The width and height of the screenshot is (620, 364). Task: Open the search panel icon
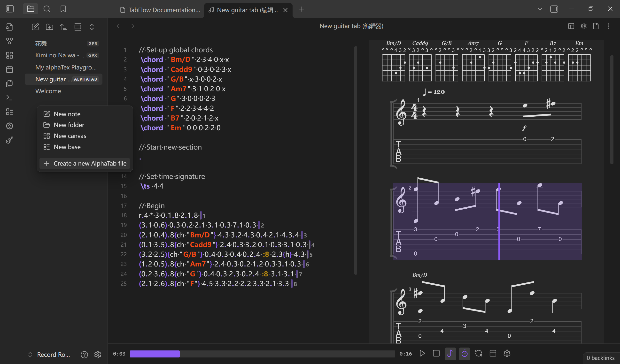pyautogui.click(x=47, y=9)
